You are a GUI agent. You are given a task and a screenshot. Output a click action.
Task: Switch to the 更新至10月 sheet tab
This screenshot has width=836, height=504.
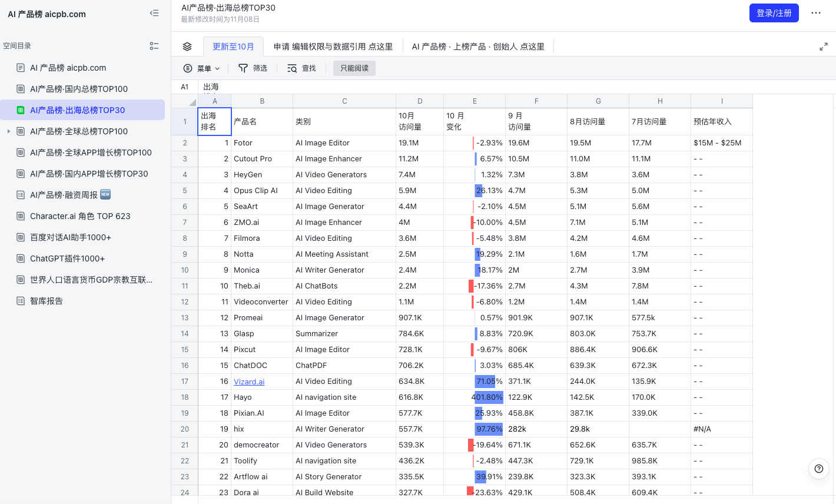coord(233,47)
